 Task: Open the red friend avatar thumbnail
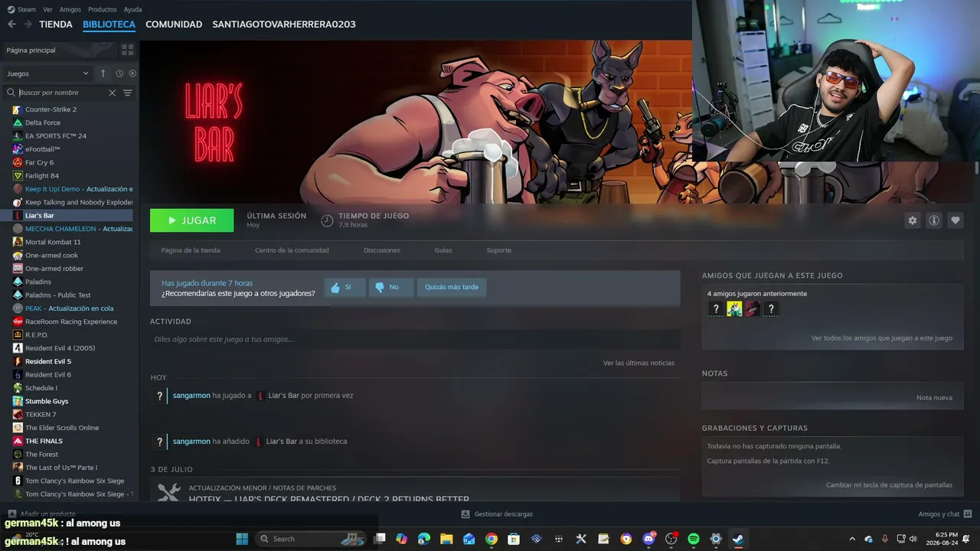pos(753,309)
